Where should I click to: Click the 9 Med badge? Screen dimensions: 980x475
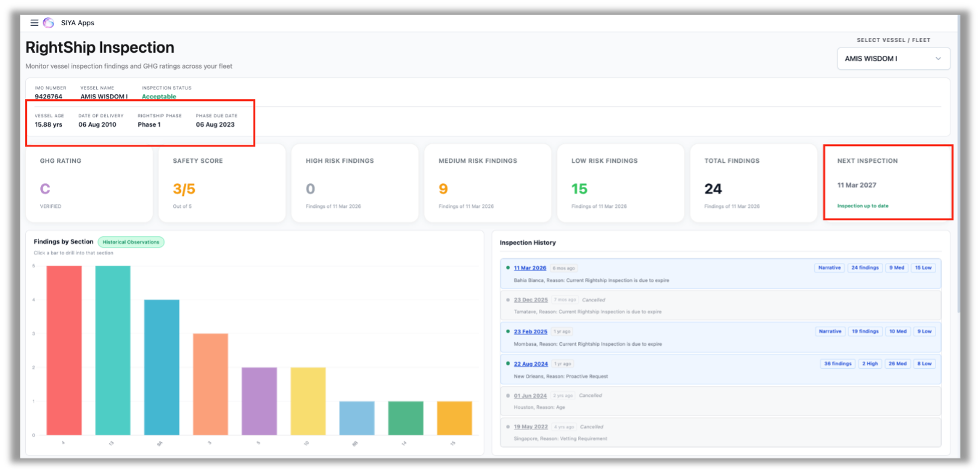(896, 268)
